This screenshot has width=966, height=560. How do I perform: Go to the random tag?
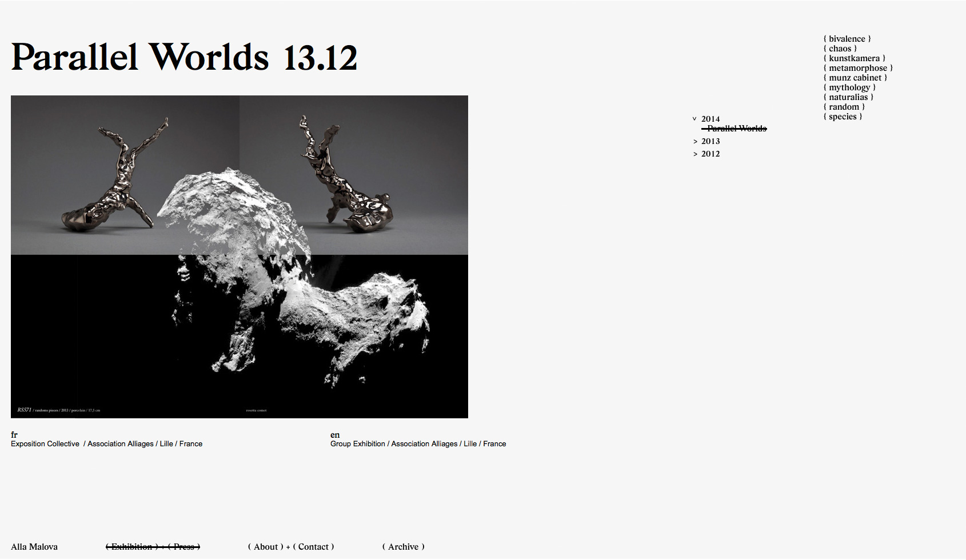pyautogui.click(x=844, y=107)
